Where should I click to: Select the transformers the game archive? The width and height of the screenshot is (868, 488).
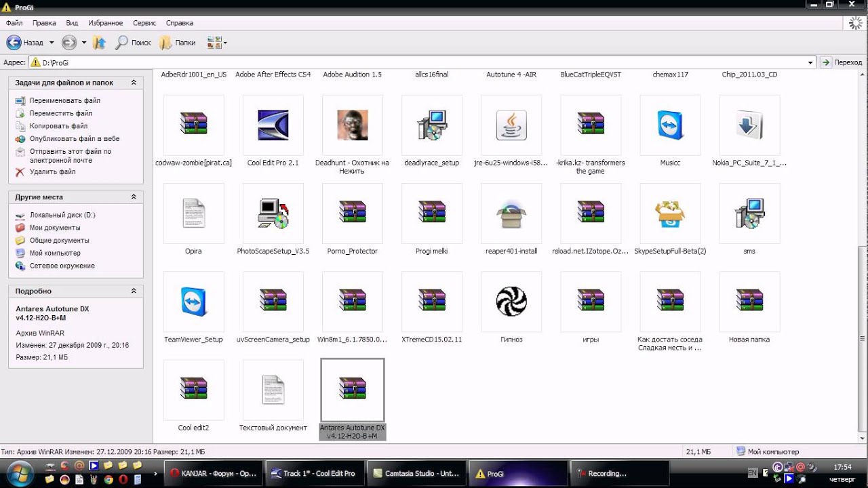tap(591, 125)
